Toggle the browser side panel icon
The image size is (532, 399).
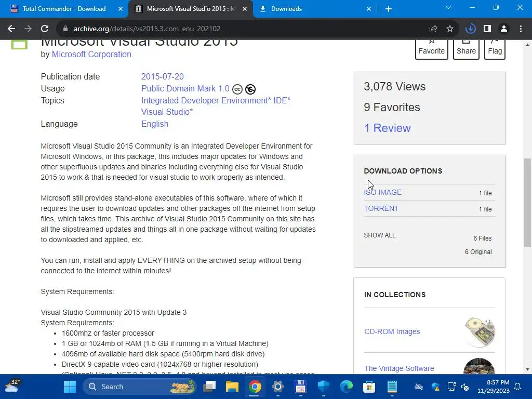[x=487, y=29]
